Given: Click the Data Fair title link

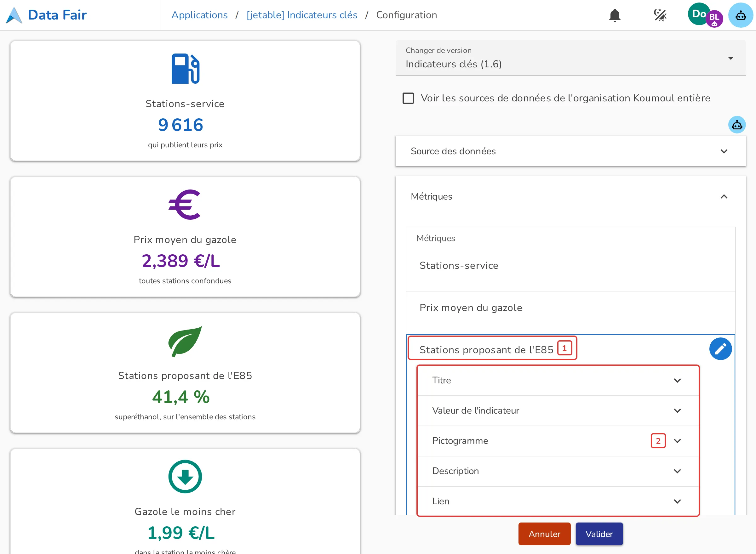Looking at the screenshot, I should (x=57, y=15).
